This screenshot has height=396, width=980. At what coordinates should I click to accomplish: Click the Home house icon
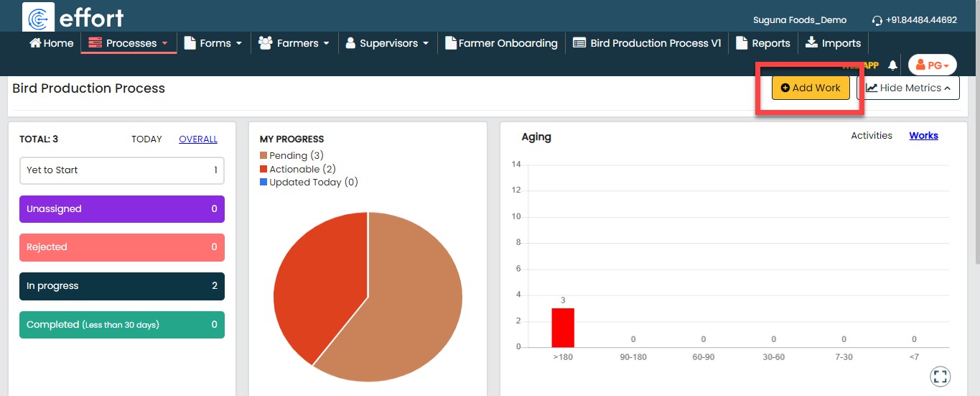[34, 43]
